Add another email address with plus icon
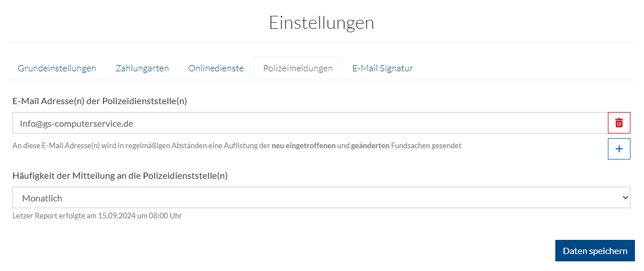Image resolution: width=644 pixels, height=271 pixels. point(619,149)
